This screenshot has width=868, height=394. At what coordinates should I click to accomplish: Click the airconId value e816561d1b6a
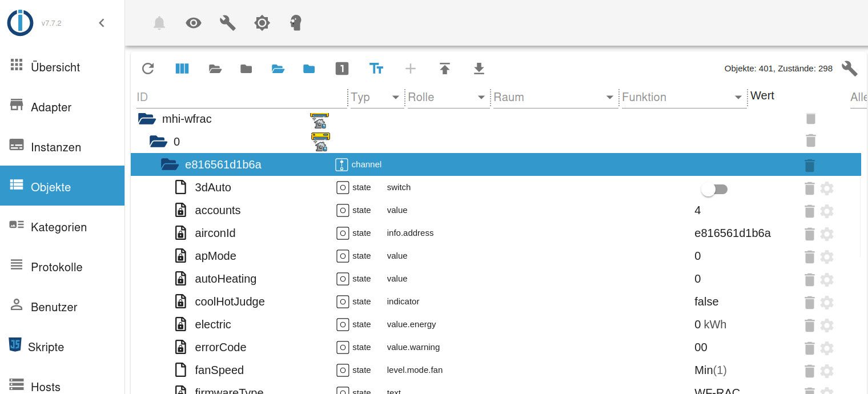pos(733,233)
